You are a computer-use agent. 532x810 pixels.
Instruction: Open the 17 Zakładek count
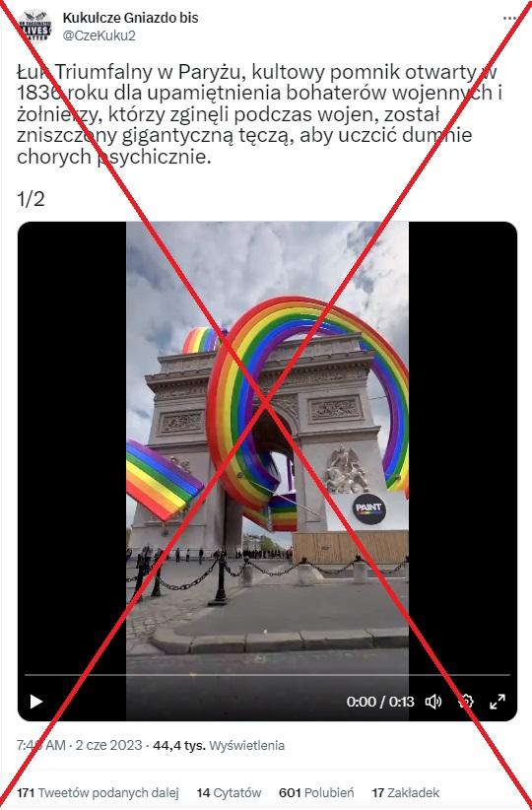(x=406, y=792)
